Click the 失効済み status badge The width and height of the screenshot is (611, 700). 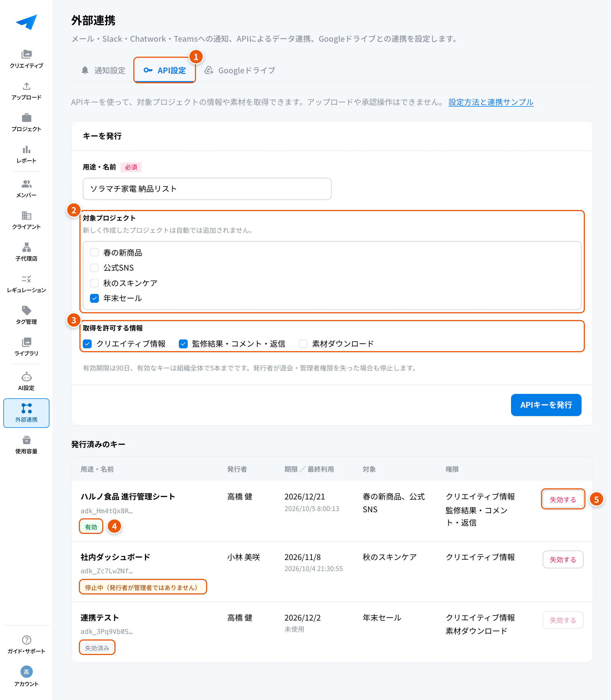point(97,648)
